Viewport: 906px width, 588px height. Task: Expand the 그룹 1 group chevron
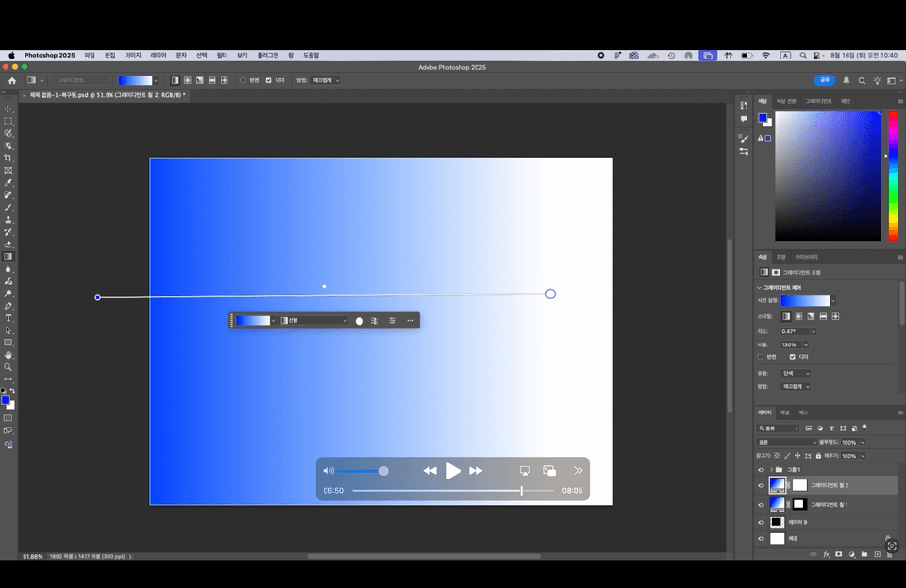pos(771,470)
